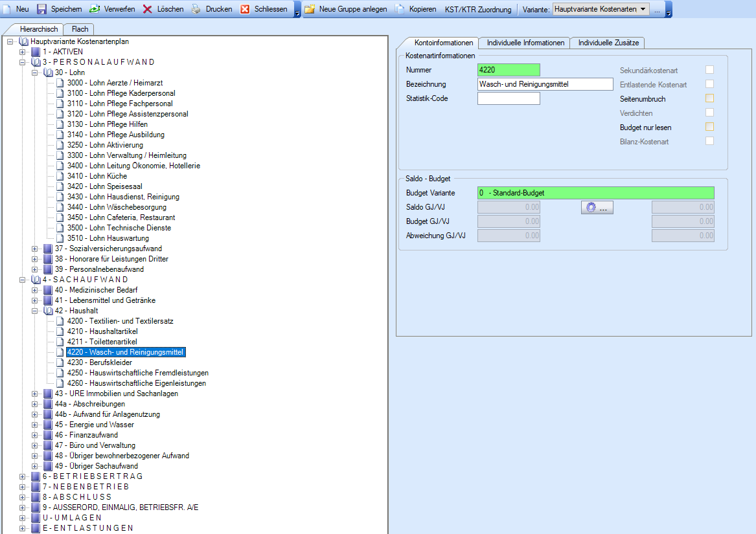Toggle the Seitenumbruch checkbox
Image resolution: width=756 pixels, height=534 pixels.
(710, 98)
